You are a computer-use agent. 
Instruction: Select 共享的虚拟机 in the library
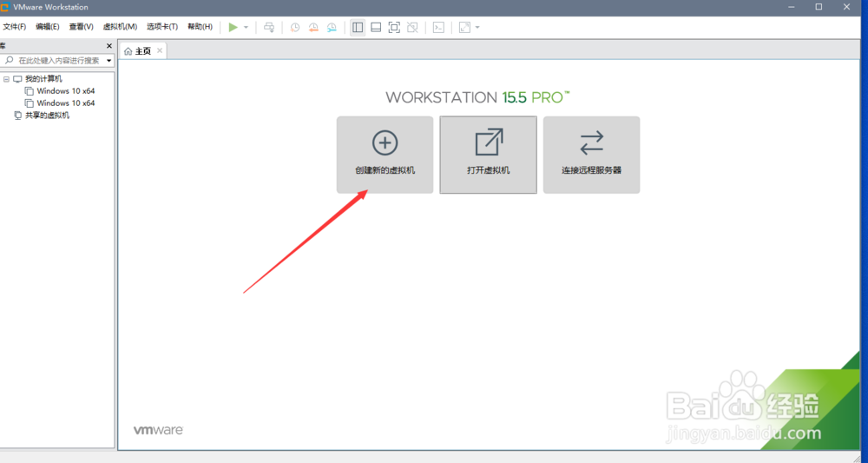47,116
